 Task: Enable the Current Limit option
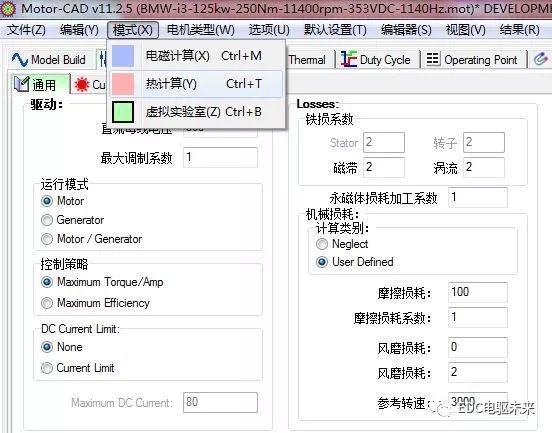(46, 368)
